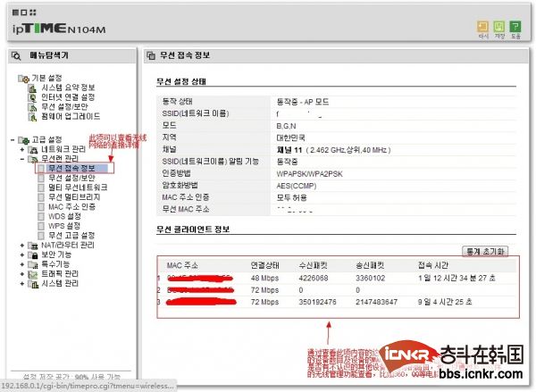Open the MAC 주소 인증 menu item
536x392 pixels.
tap(71, 207)
